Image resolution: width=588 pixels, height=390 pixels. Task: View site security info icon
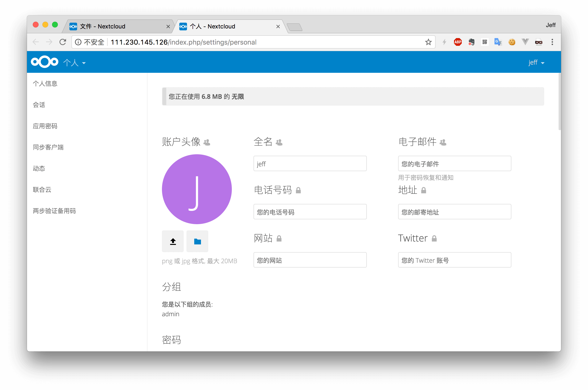(78, 42)
